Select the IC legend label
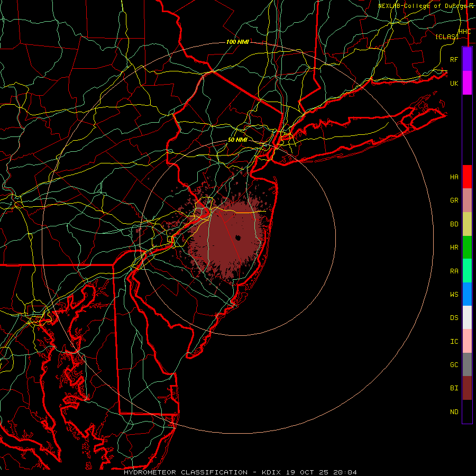 (x=454, y=341)
